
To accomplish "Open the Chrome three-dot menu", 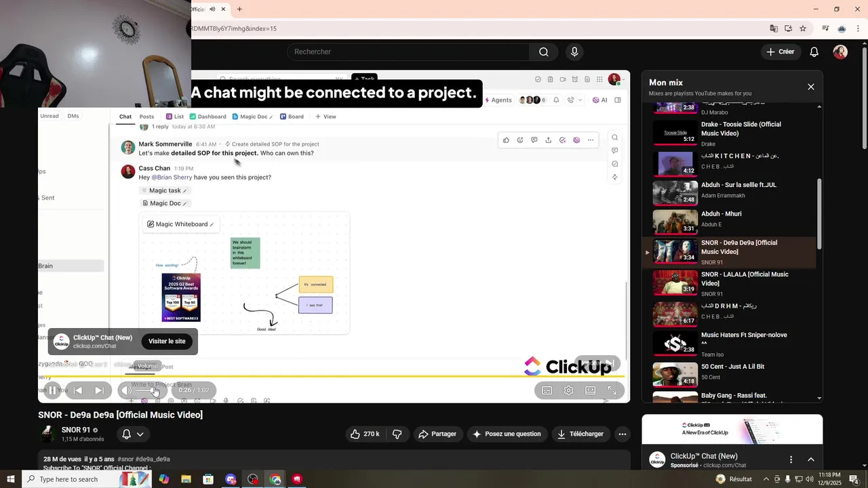I will (859, 28).
